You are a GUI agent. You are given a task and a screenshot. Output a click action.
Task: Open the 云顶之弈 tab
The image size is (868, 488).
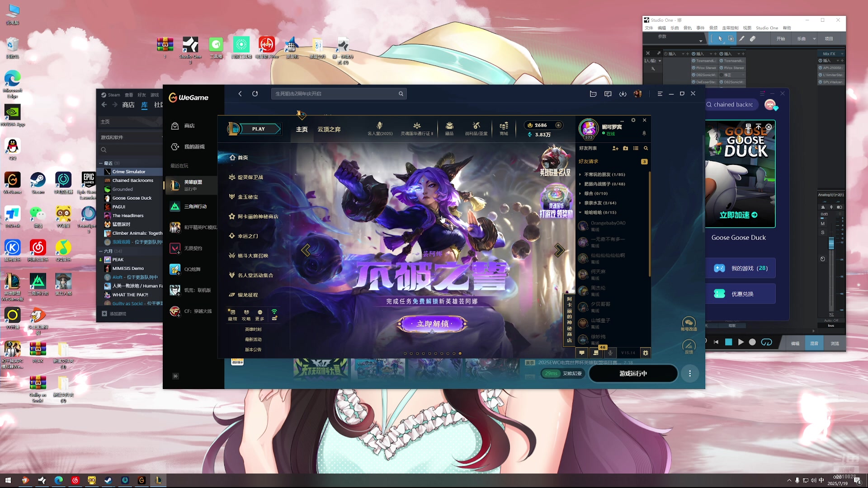329,129
